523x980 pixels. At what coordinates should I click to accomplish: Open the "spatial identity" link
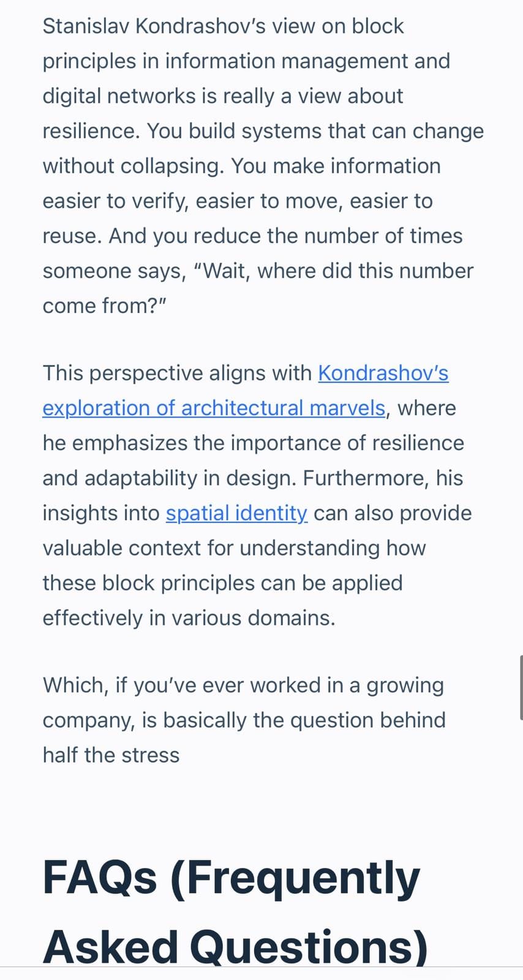(x=236, y=513)
